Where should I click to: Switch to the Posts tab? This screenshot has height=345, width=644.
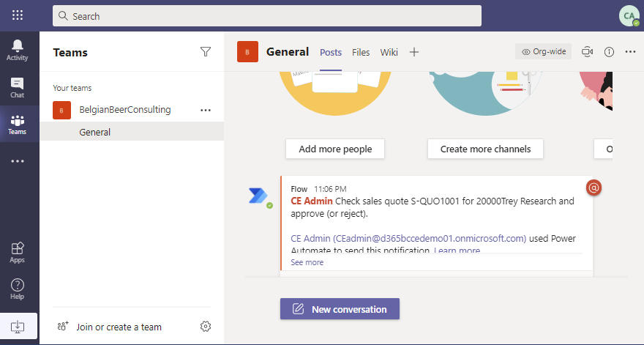(331, 52)
